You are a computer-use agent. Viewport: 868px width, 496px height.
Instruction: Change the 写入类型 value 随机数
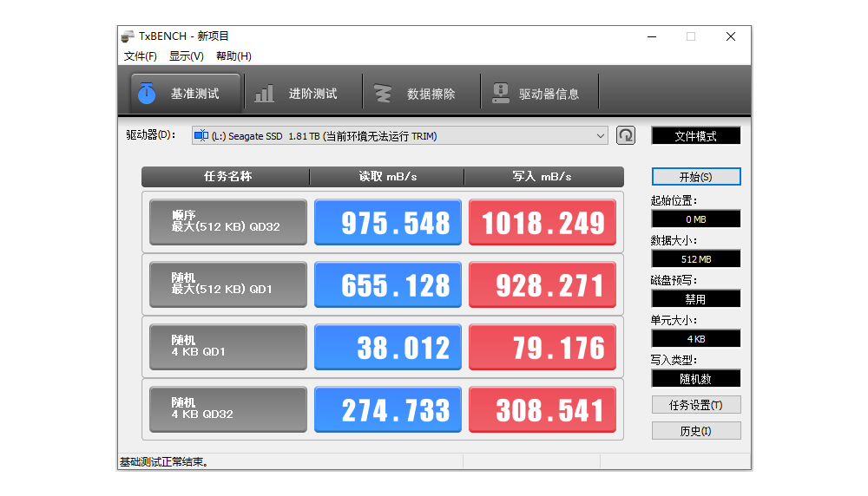696,379
